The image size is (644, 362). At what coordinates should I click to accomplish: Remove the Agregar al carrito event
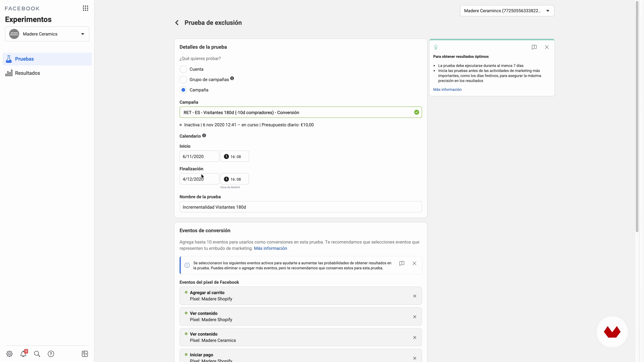(415, 296)
